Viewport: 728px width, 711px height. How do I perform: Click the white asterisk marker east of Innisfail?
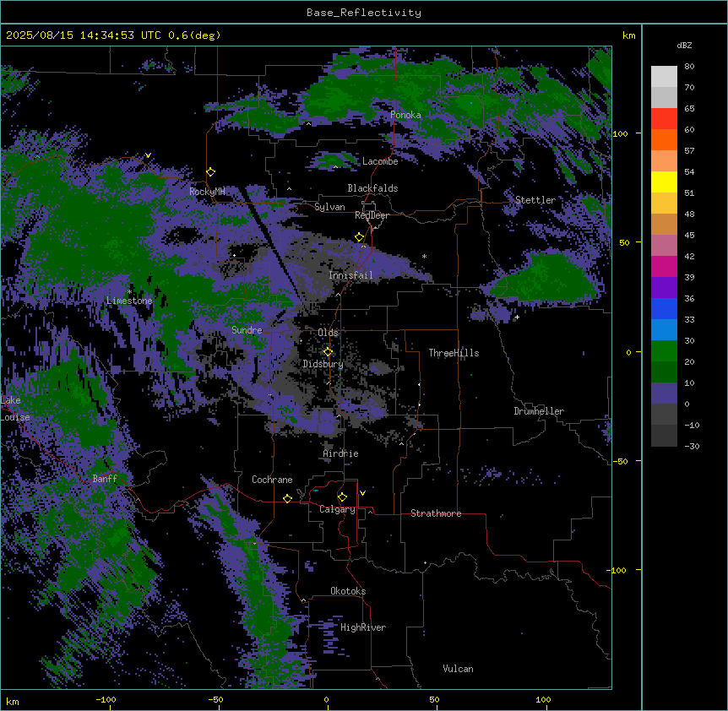tap(424, 257)
